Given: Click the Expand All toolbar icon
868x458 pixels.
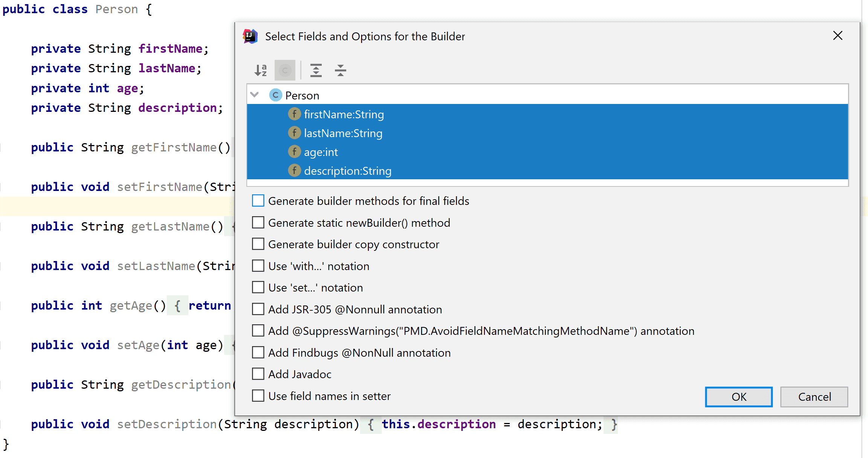Looking at the screenshot, I should [x=316, y=70].
